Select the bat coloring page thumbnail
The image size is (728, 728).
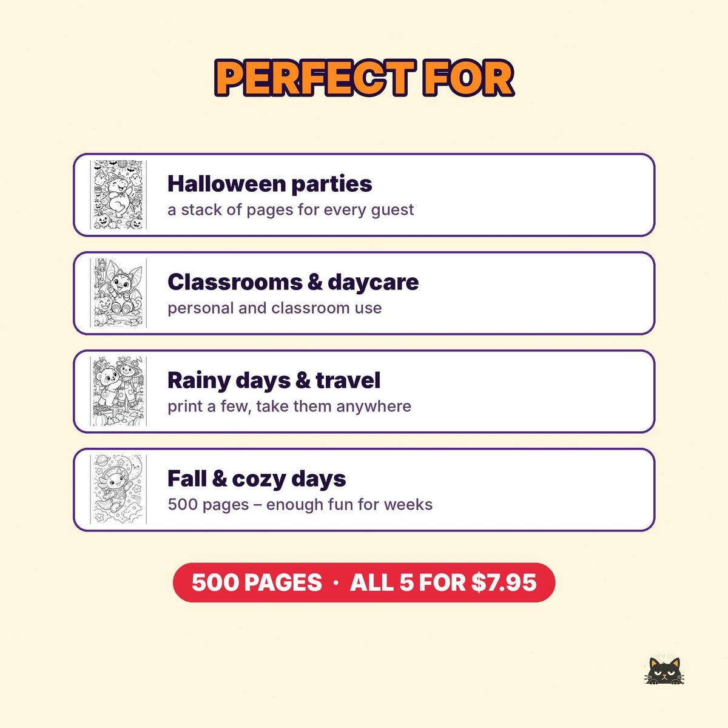point(118,293)
